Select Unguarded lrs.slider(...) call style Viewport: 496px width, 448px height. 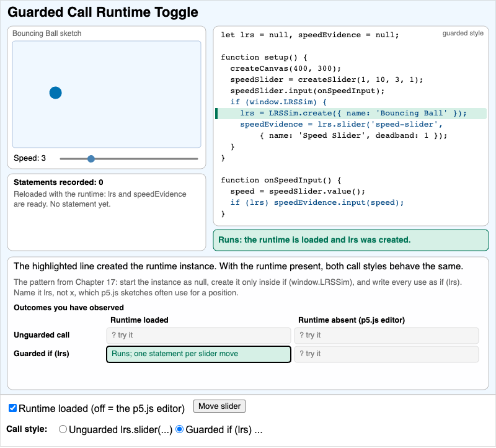coord(63,429)
